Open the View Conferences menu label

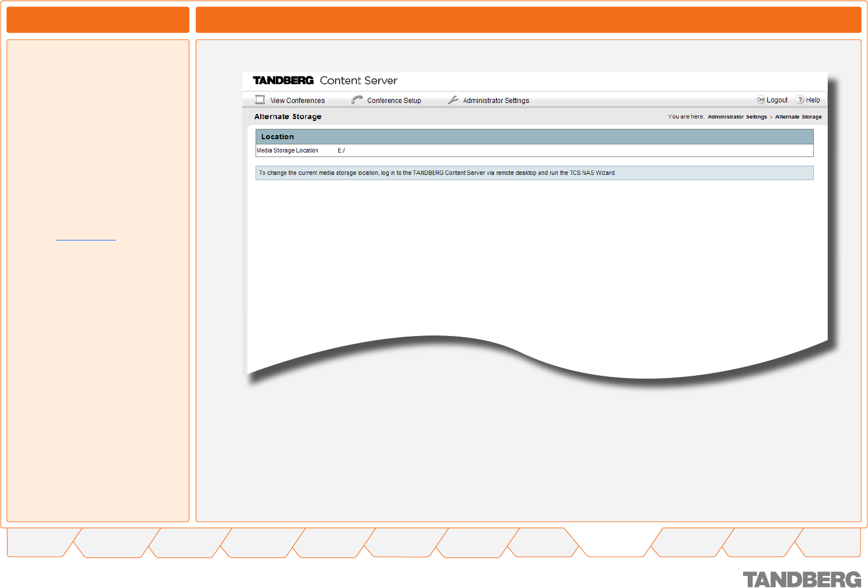pos(298,101)
